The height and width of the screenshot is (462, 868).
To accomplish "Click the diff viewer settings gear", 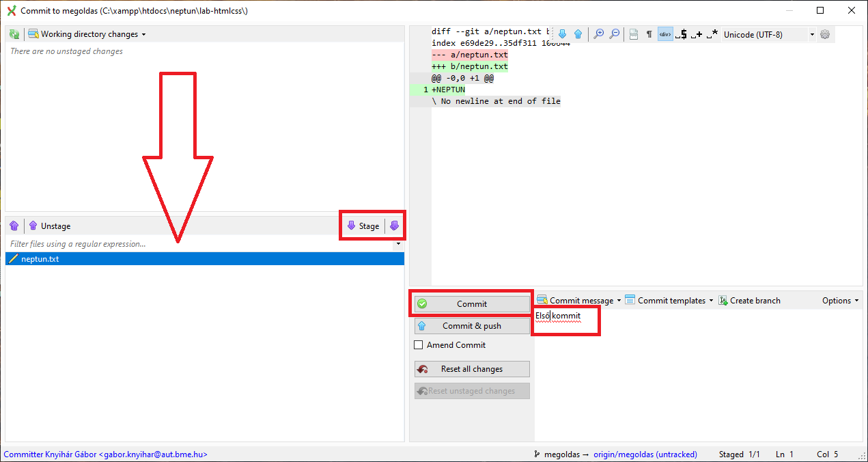I will click(825, 34).
